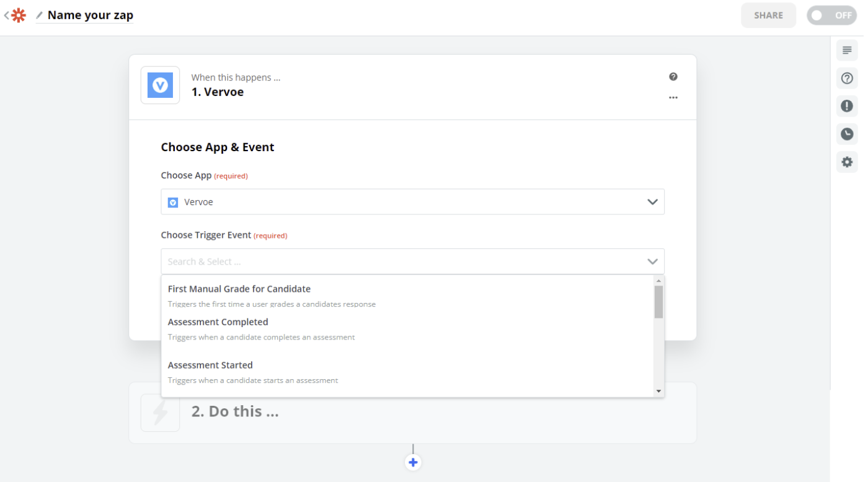
Task: Click the pencil icon to rename zap
Action: pyautogui.click(x=39, y=15)
